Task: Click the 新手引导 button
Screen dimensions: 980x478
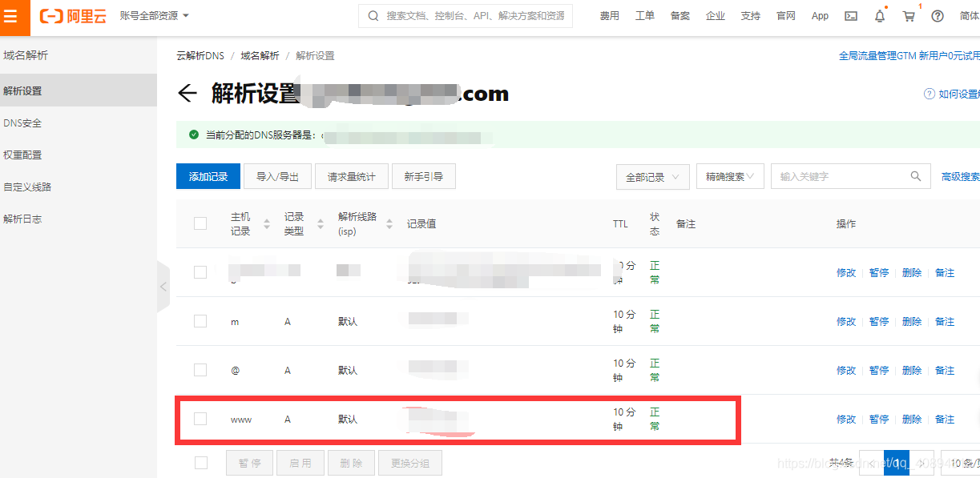Action: click(424, 176)
